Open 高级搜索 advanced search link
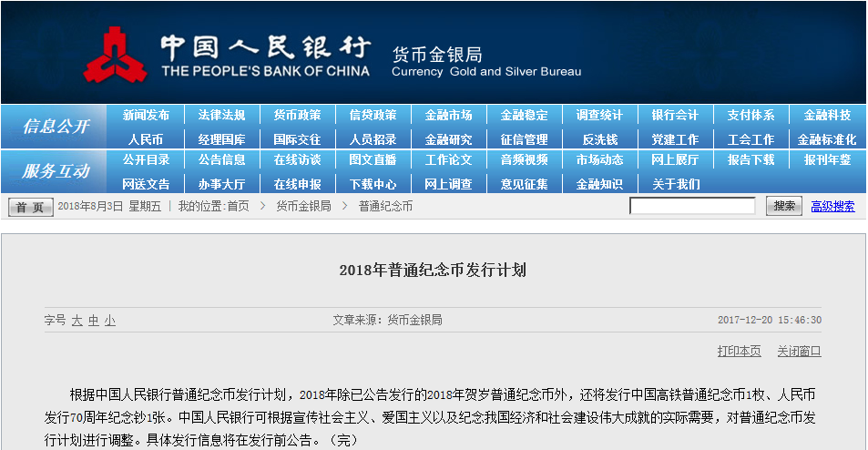Screen dimensions: 868x450 pos(832,207)
